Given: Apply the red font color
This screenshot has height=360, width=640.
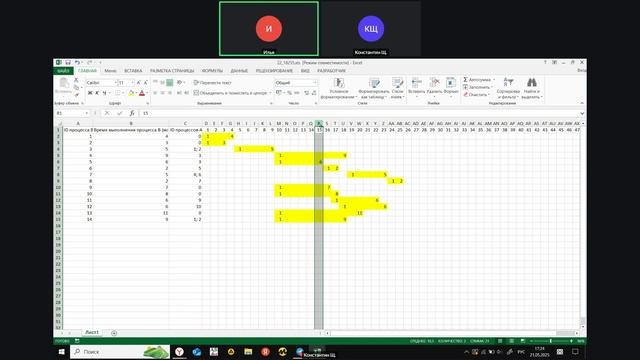Looking at the screenshot, I should [x=142, y=93].
